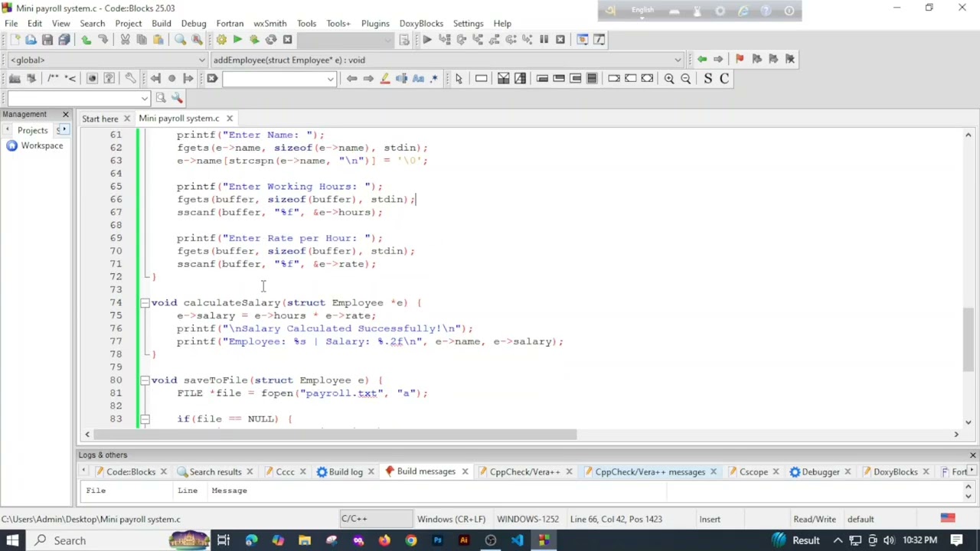980x551 pixels.
Task: Open the bottom-left search combo box dropdown
Action: (x=144, y=98)
